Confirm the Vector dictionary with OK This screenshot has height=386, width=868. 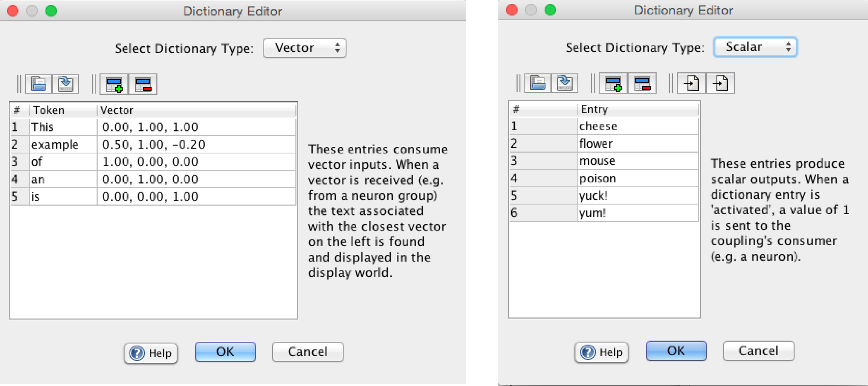(x=225, y=352)
